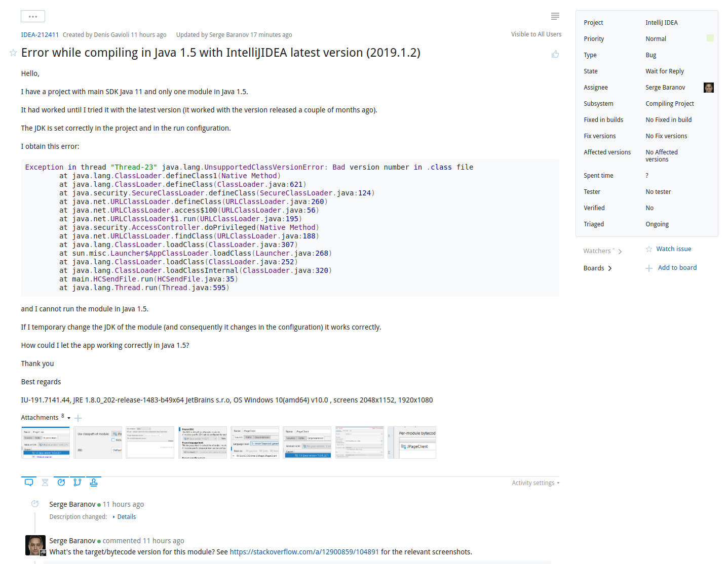This screenshot has width=728, height=564.
Task: Click the star icon next to Watch issue
Action: [x=649, y=249]
